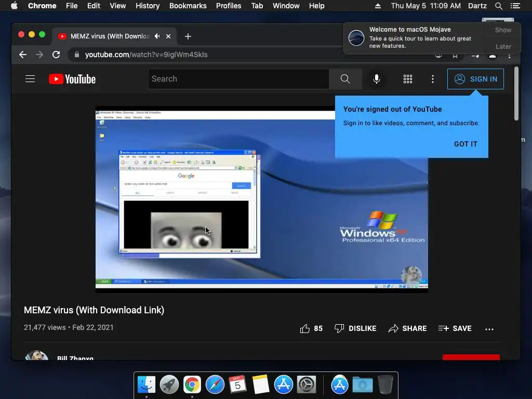
Task: Click the page vertical scrollbar
Action: [516, 94]
